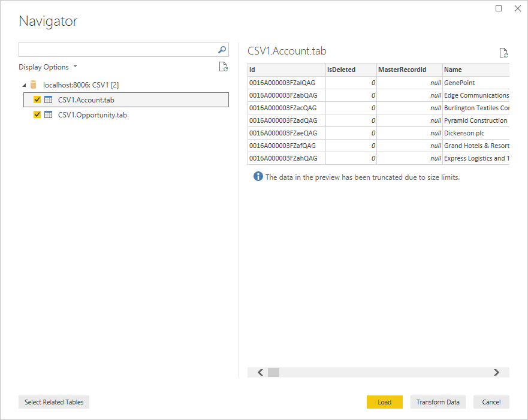Viewport: 528px width, 420px height.
Task: Click the Express Logistics name cell
Action: click(476, 158)
